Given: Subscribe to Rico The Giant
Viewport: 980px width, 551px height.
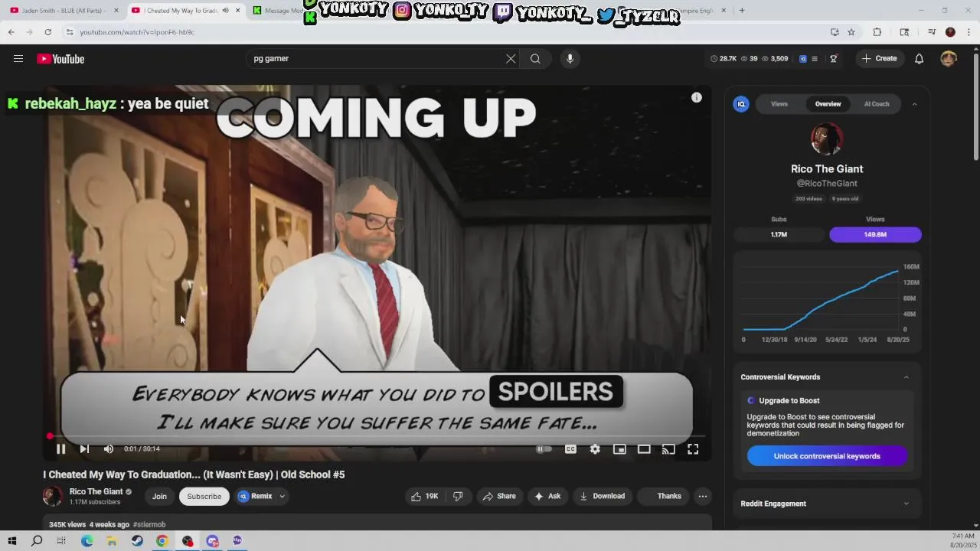Looking at the screenshot, I should point(204,496).
